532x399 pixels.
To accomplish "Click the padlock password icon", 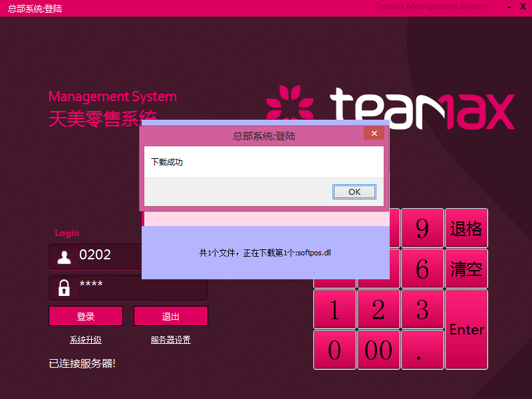I will (x=64, y=288).
